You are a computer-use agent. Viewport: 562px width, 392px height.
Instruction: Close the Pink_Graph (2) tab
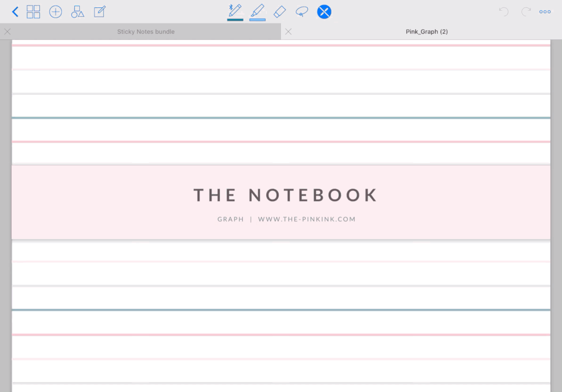[x=288, y=31]
